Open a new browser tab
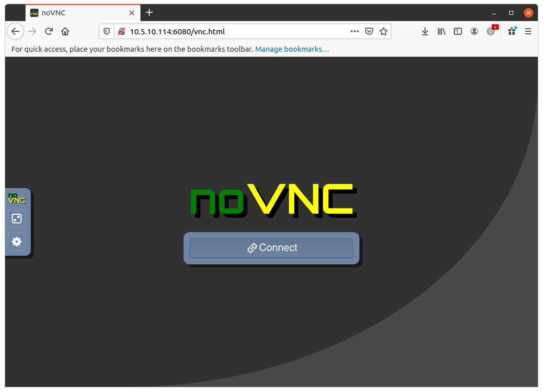Screen dimensions: 543x392 pos(149,12)
